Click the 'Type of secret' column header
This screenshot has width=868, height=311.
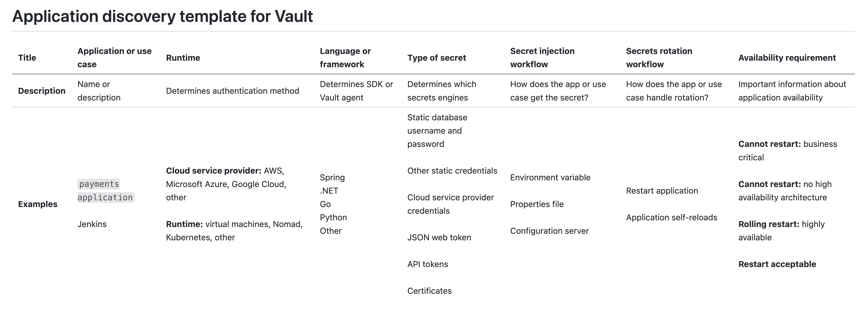coord(436,58)
